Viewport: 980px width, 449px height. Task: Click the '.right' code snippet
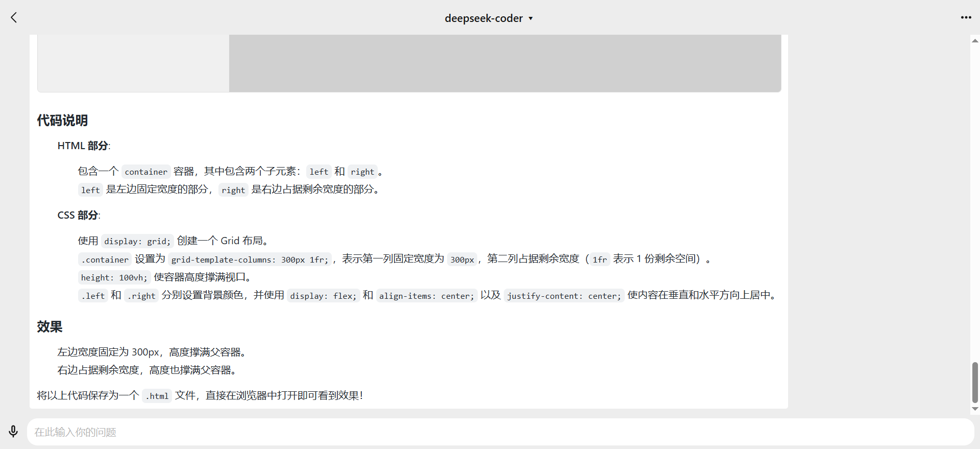(x=141, y=296)
